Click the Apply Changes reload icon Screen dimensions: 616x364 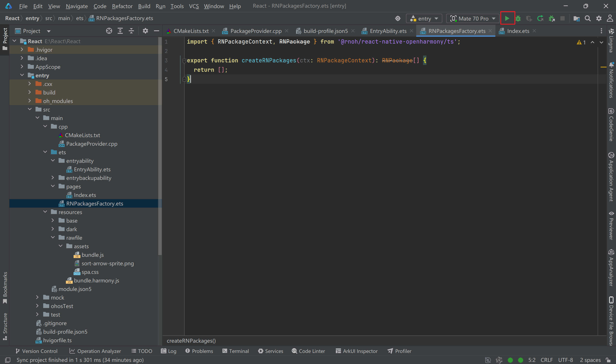(540, 18)
